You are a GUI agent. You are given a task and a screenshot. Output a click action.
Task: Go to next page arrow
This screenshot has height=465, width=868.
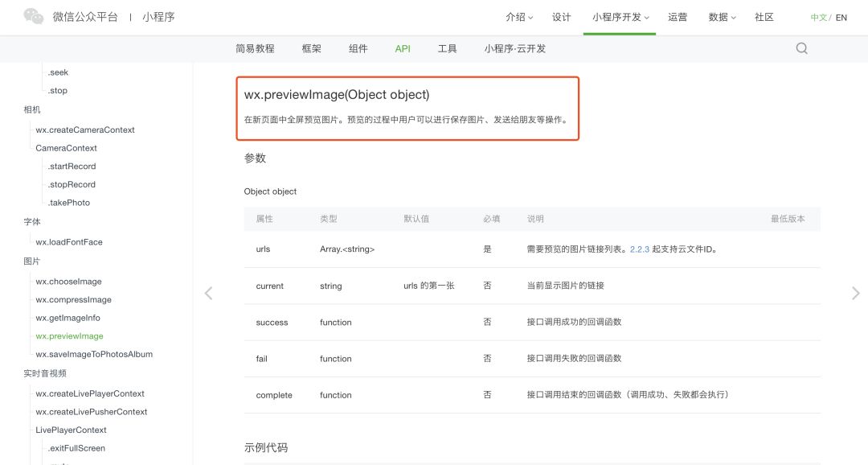(855, 293)
